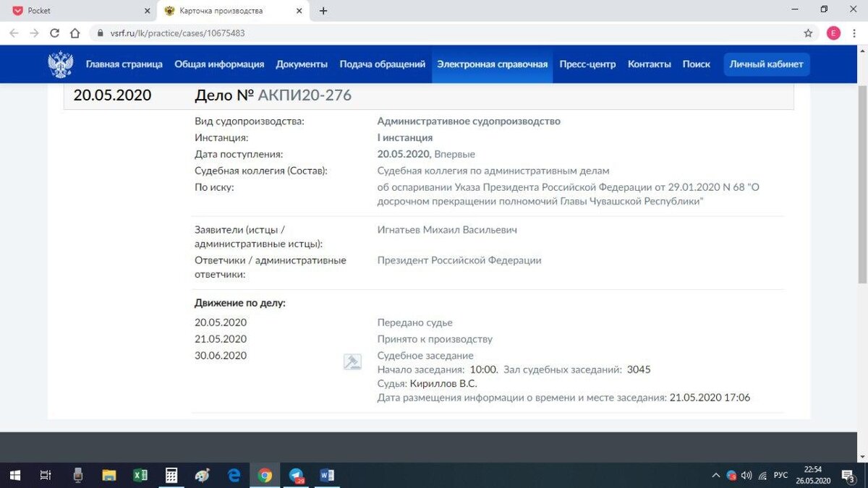
Task: Show hidden system tray icons
Action: (716, 475)
